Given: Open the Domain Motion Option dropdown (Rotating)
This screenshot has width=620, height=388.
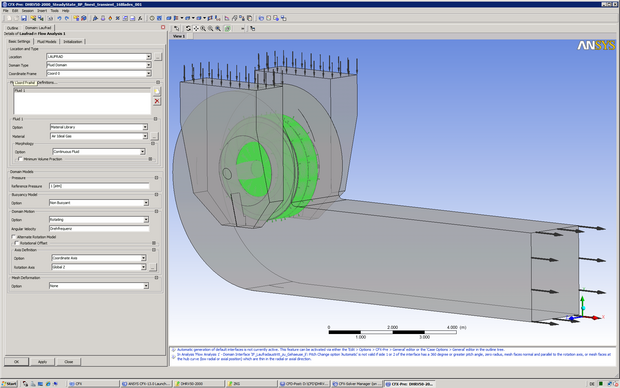Looking at the screenshot, I should (x=99, y=220).
